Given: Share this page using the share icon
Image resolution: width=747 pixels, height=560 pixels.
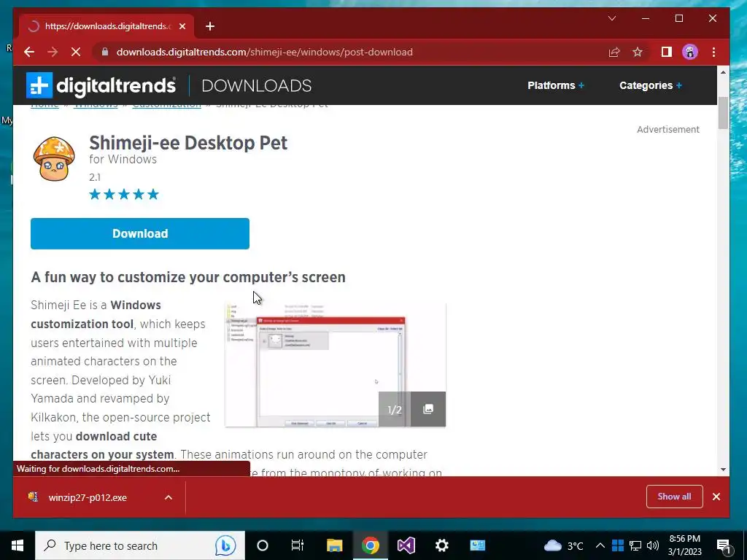Looking at the screenshot, I should click(x=614, y=52).
